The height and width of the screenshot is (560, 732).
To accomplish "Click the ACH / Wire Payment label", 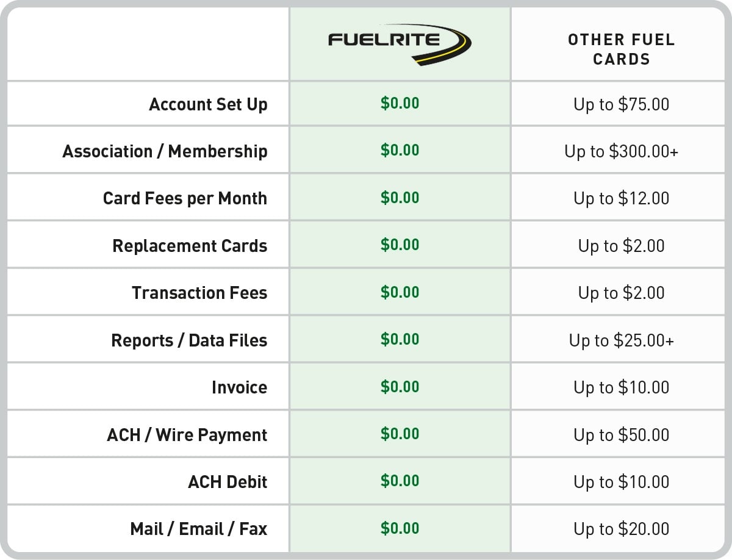I will 187,435.
